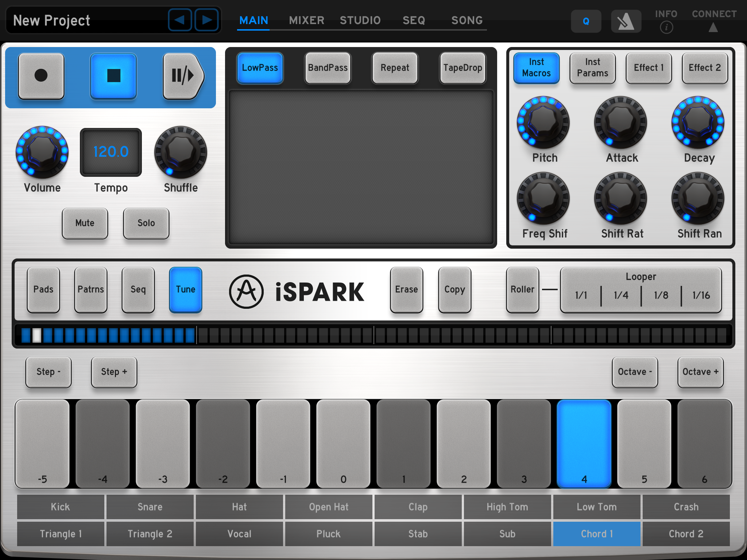Open the SEQ tab
747x560 pixels.
414,20
